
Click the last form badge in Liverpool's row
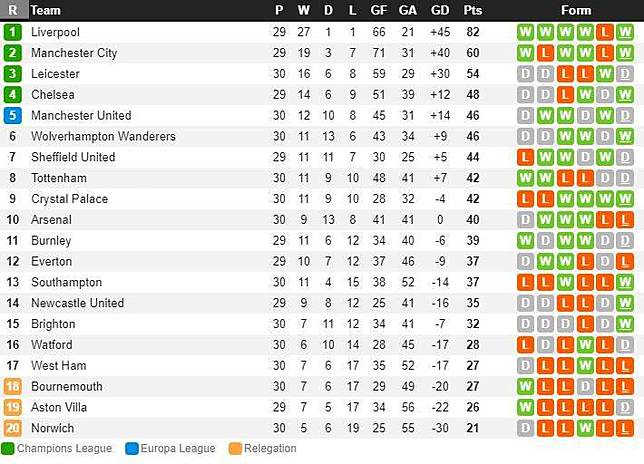click(x=625, y=32)
